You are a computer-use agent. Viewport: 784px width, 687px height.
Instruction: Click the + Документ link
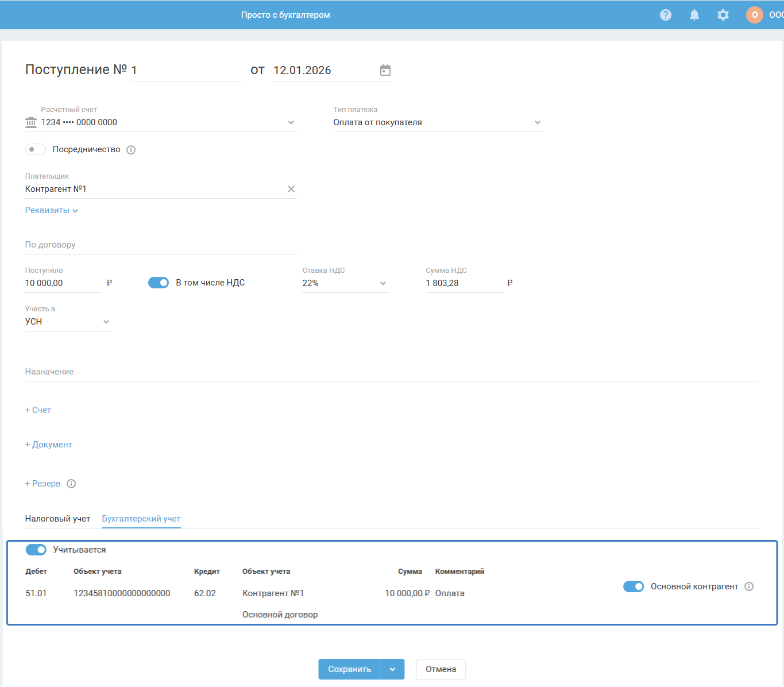(49, 445)
